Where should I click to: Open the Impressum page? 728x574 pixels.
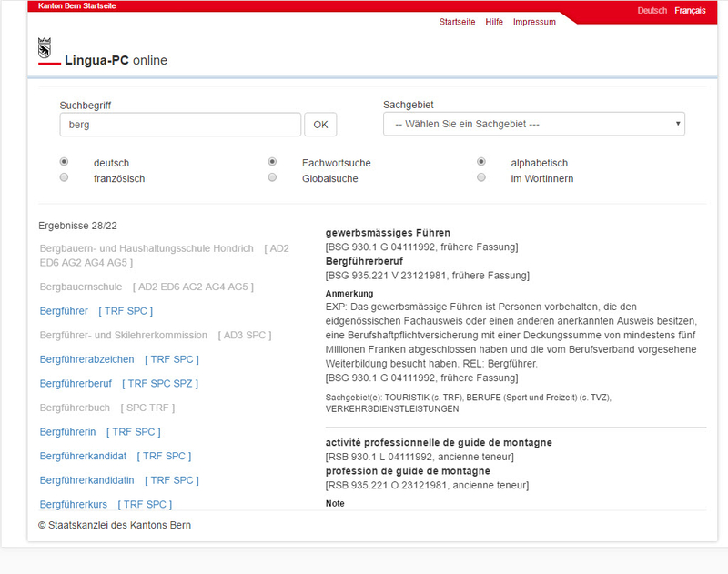pyautogui.click(x=534, y=22)
